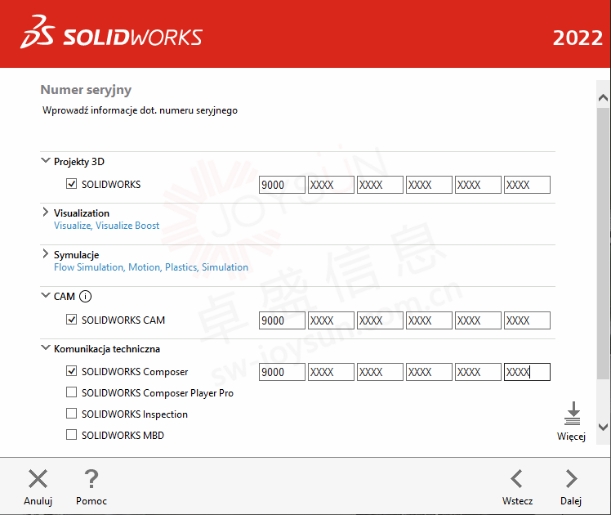Viewport: 611px width, 515px height.
Task: Focus first SOLIDWORKS Composer serial field
Action: 282,372
